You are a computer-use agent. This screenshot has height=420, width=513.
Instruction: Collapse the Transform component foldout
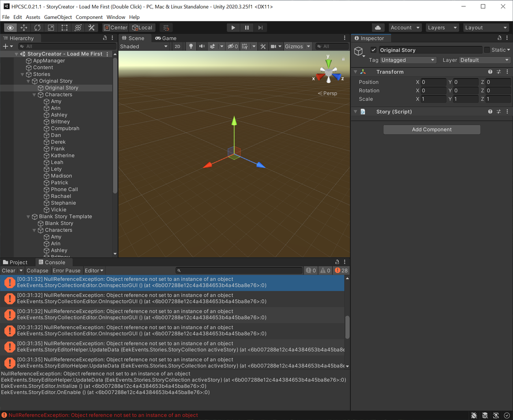click(355, 72)
